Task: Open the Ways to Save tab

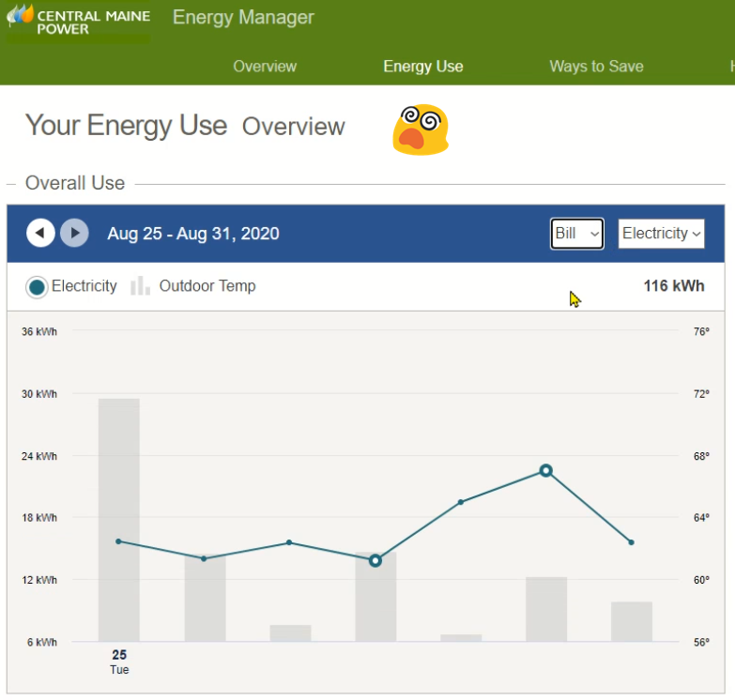Action: pos(596,67)
